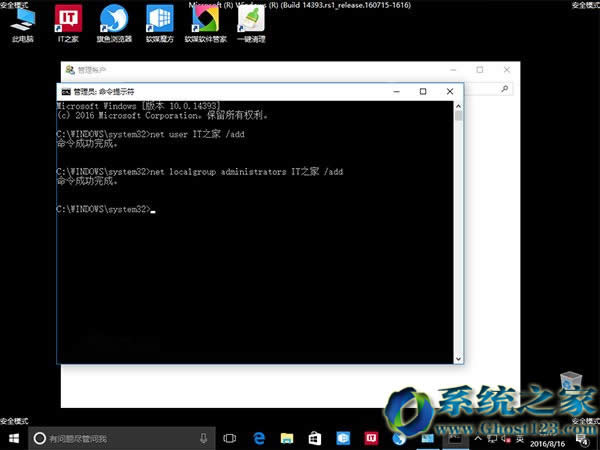Viewport: 600px width, 450px height.
Task: Launch Microsoft Edge from the taskbar
Action: point(259,438)
